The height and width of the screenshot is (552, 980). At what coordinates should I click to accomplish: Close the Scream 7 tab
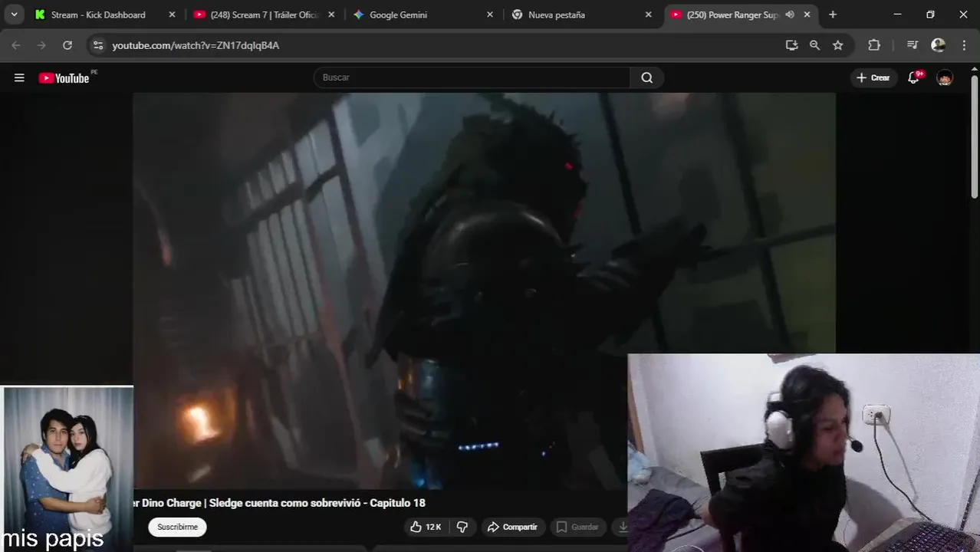coord(331,15)
